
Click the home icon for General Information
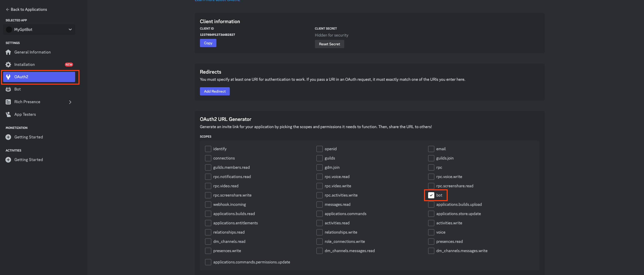point(8,52)
